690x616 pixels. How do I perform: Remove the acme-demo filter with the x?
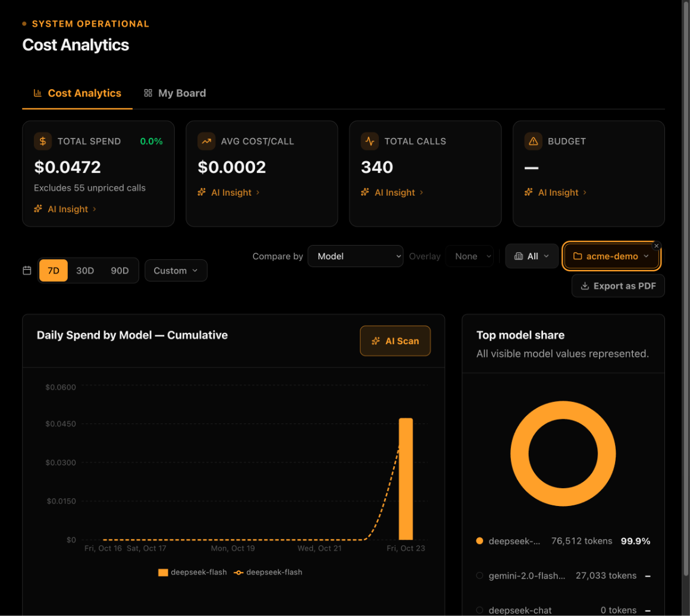click(656, 246)
